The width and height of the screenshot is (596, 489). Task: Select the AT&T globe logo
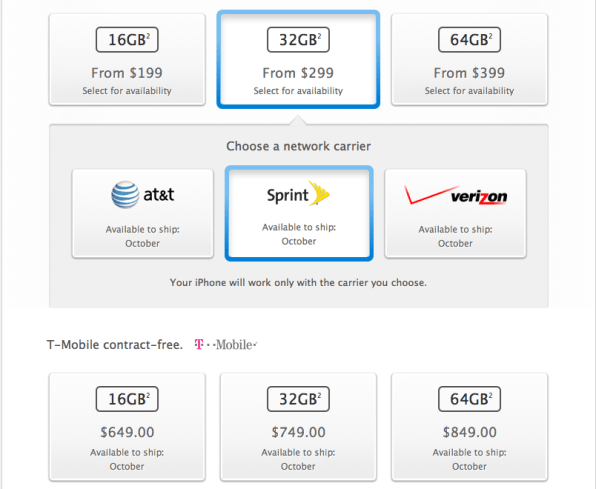pos(125,194)
